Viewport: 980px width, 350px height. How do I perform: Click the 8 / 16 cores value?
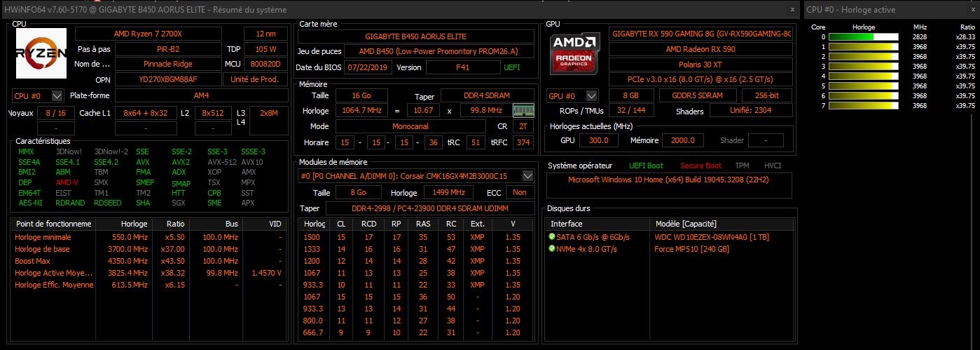[56, 113]
